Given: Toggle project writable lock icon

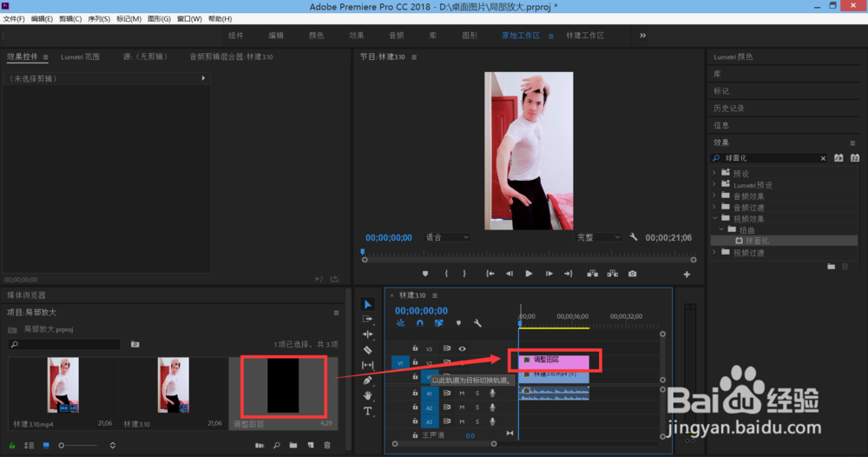Looking at the screenshot, I should [x=12, y=446].
